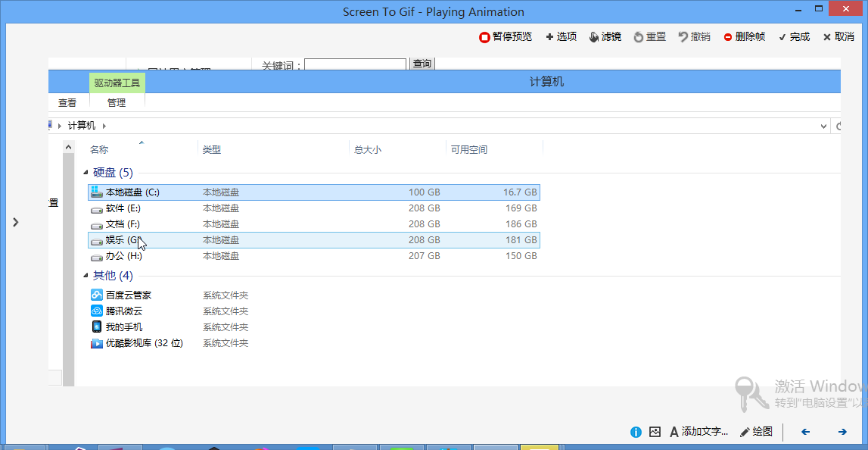Click the scroll-up arrow of navigation pane

click(68, 148)
